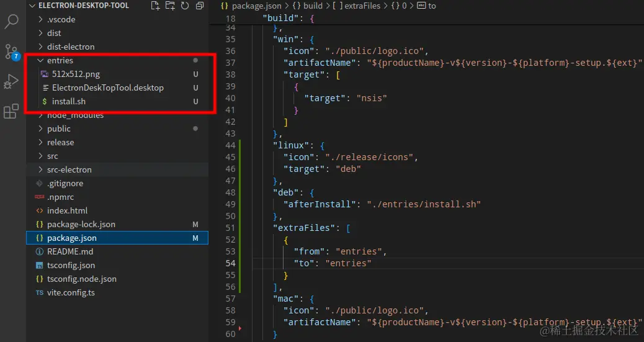Click the "mac" key on line 57
Image resolution: width=644 pixels, height=342 pixels.
pos(286,299)
